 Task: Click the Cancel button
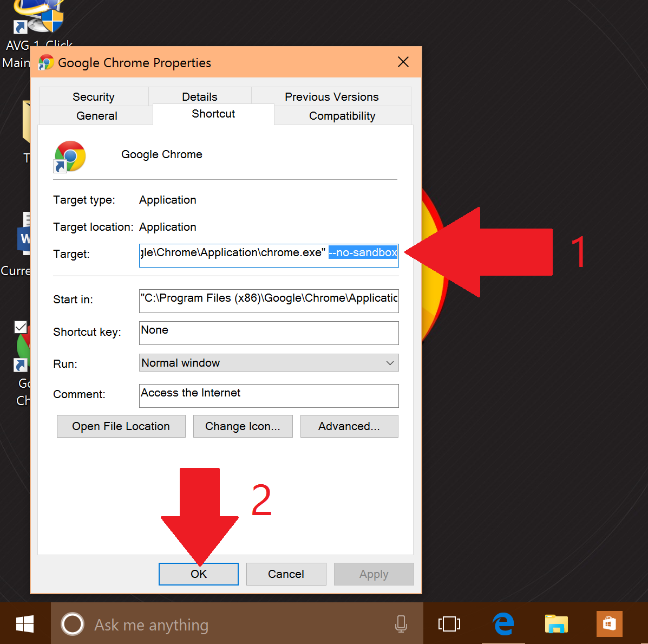point(286,574)
